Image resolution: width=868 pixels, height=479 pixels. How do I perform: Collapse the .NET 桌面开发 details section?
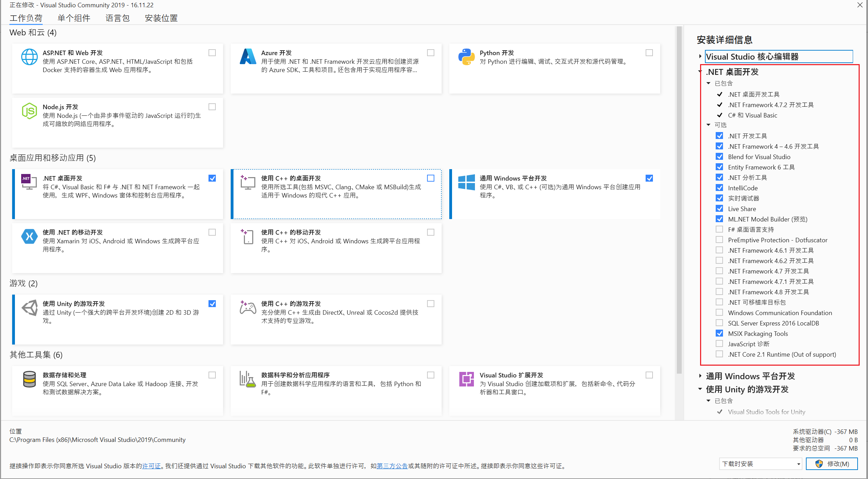[700, 72]
